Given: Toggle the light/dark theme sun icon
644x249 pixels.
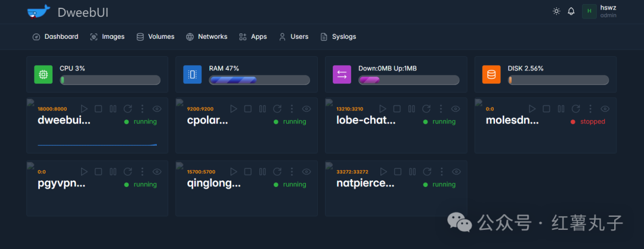Looking at the screenshot, I should [x=556, y=11].
